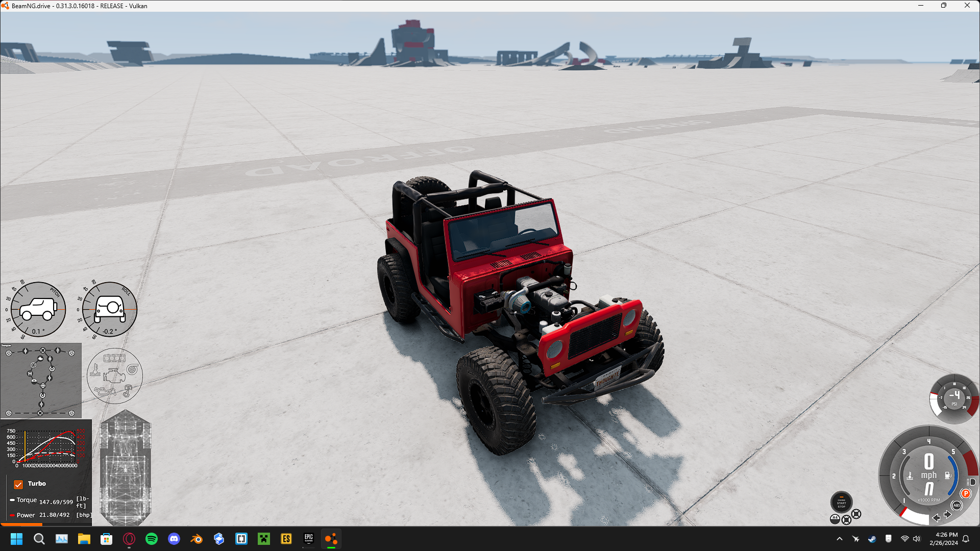Click the engine temperature gauge icon
This screenshot has width=980, height=551.
910,475
